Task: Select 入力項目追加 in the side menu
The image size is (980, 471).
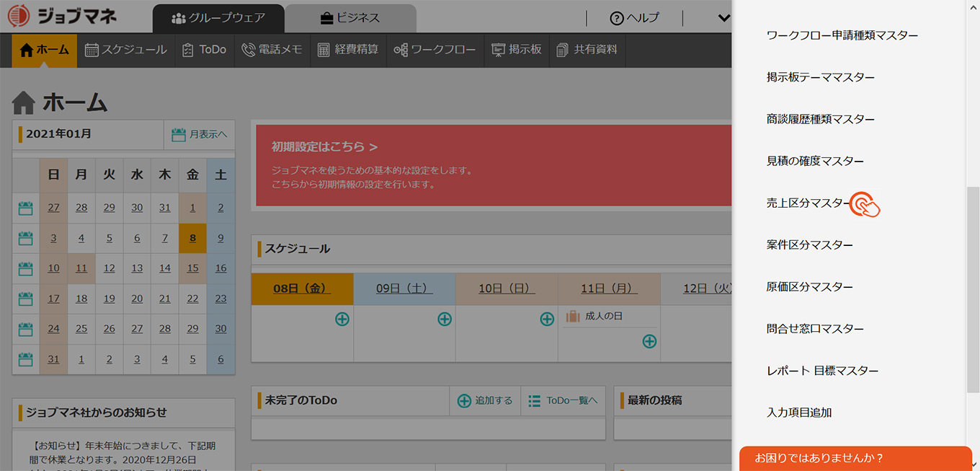Action: point(799,413)
